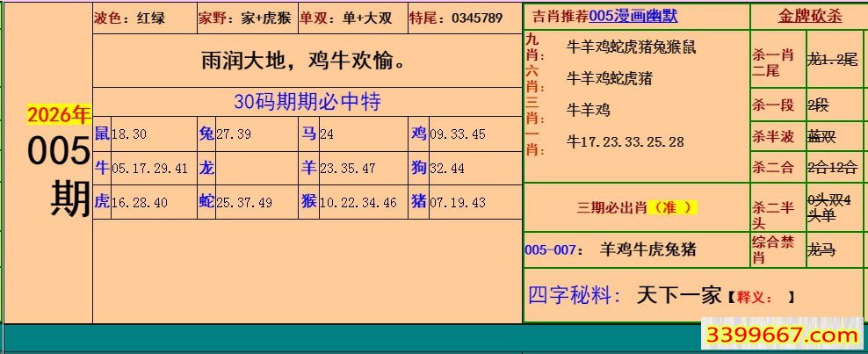The height and width of the screenshot is (354, 868).
Task: Click the 猴 10.22.34.46 entry
Action: point(350,202)
